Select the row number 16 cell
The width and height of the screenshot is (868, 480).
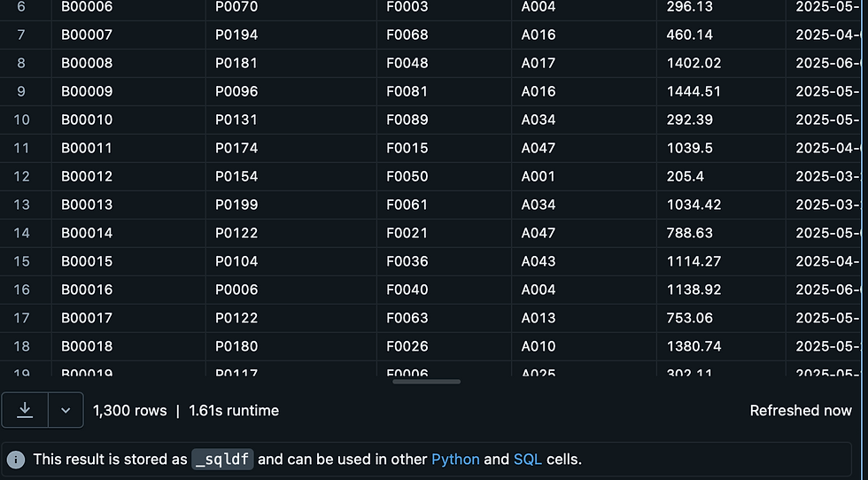(x=22, y=290)
